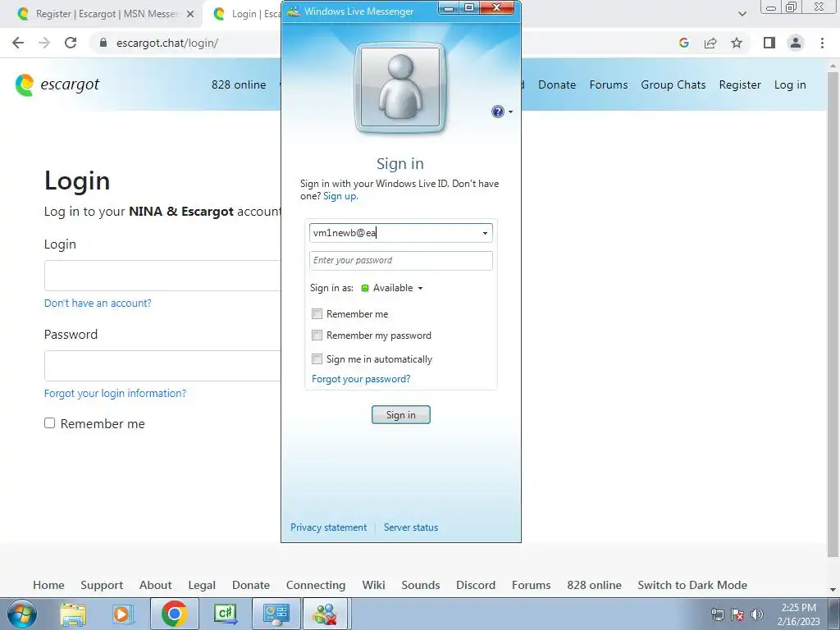The height and width of the screenshot is (630, 840).
Task: Toggle Sign me in automatically
Action: (317, 359)
